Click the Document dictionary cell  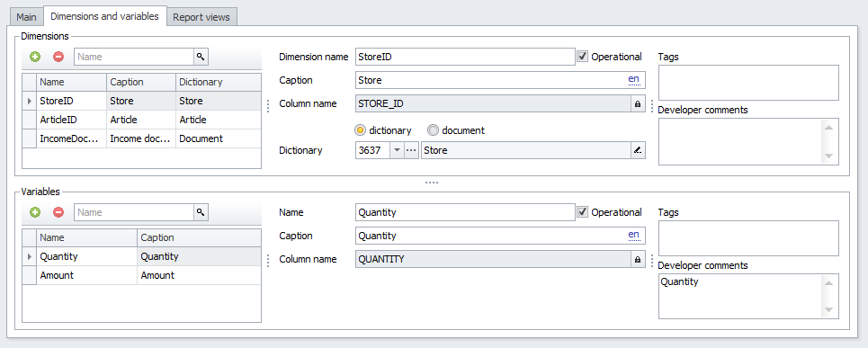(x=219, y=138)
